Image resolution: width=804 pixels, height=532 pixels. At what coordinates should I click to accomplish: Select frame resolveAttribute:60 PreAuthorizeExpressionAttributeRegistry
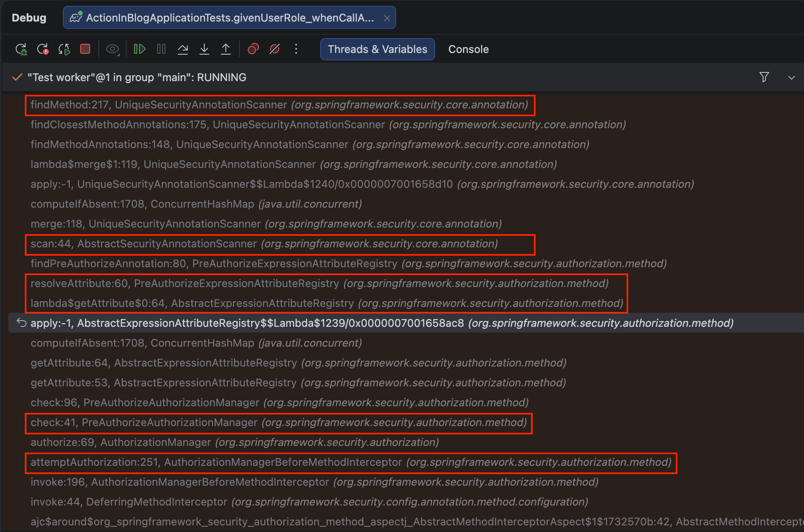(x=320, y=283)
